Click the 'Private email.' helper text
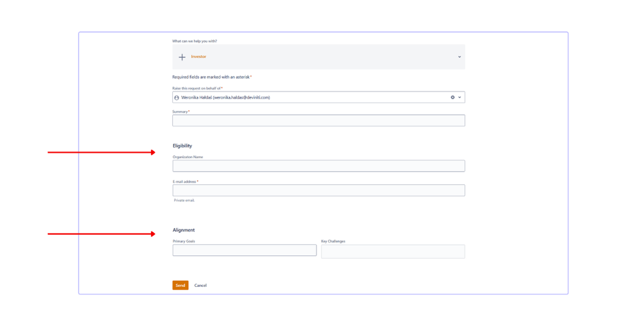 point(184,200)
